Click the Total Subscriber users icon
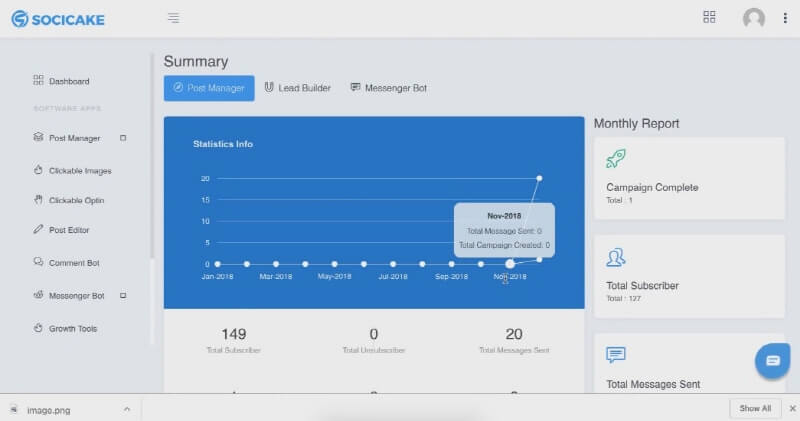 (x=616, y=258)
